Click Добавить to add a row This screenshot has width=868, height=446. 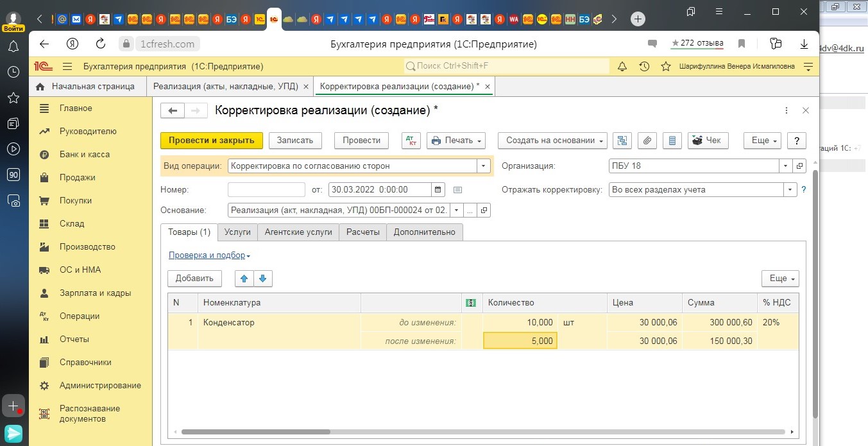(194, 279)
